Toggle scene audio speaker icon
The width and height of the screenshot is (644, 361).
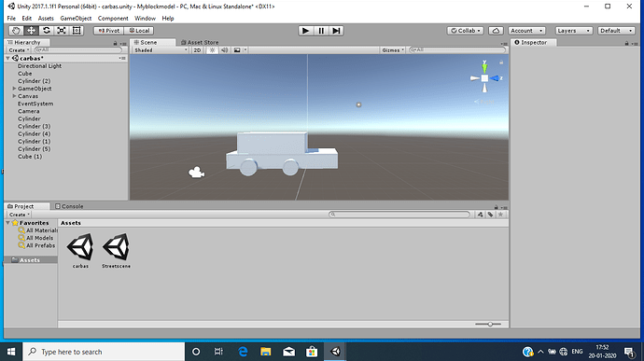click(x=224, y=50)
